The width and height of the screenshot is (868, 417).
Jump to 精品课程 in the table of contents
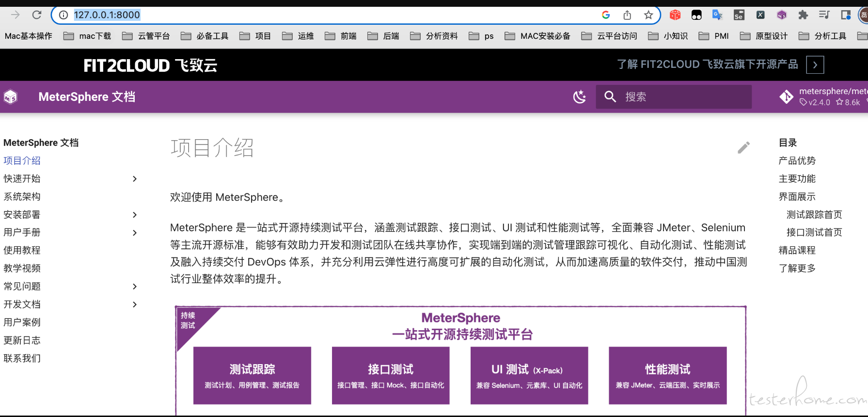point(797,250)
